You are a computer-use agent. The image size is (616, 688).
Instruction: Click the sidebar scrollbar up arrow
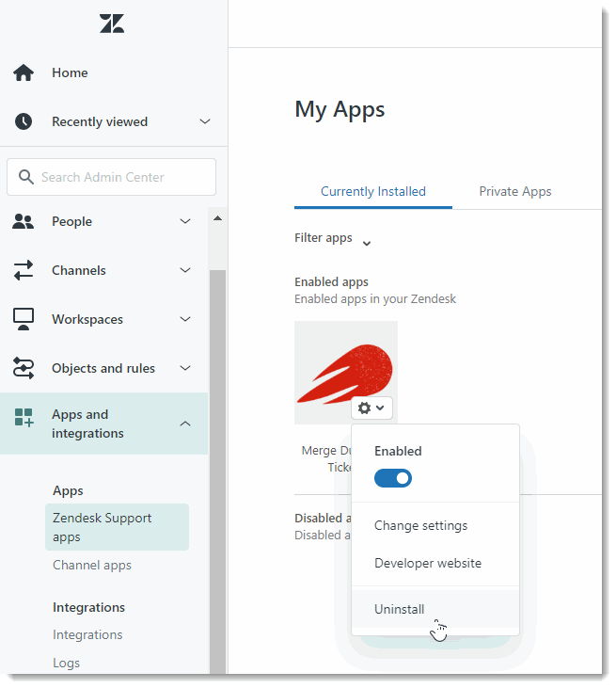pos(217,218)
